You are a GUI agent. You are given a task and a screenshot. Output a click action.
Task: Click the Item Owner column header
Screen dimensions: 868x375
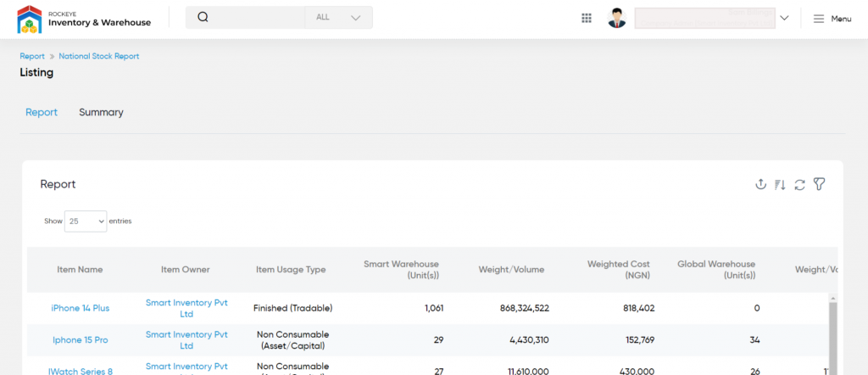(186, 270)
